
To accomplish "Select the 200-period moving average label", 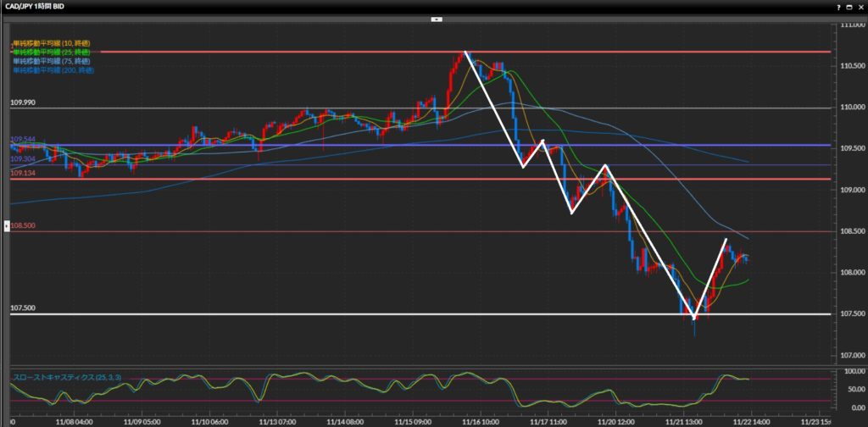I will 52,70.
